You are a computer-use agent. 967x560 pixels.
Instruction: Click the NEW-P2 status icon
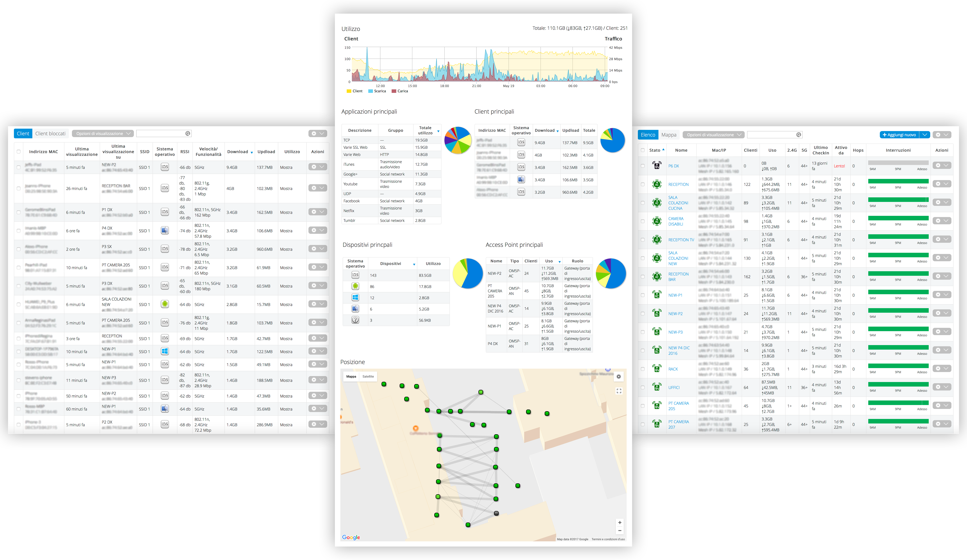pyautogui.click(x=657, y=313)
